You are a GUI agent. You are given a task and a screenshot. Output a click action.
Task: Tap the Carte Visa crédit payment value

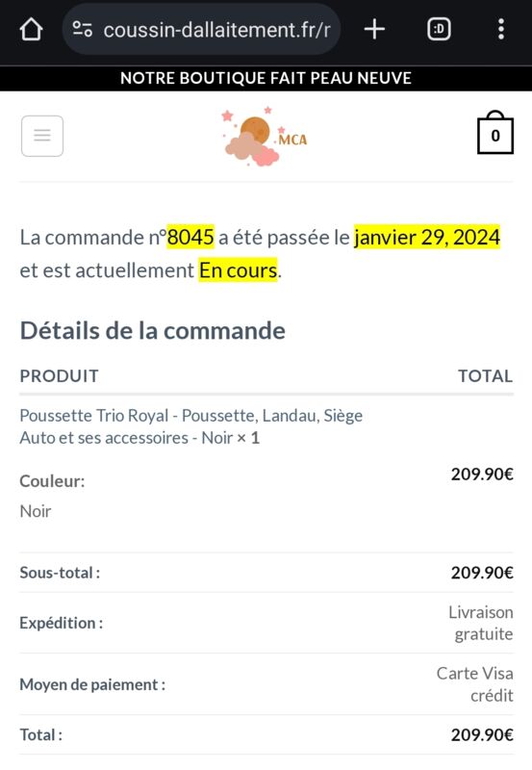coord(475,684)
